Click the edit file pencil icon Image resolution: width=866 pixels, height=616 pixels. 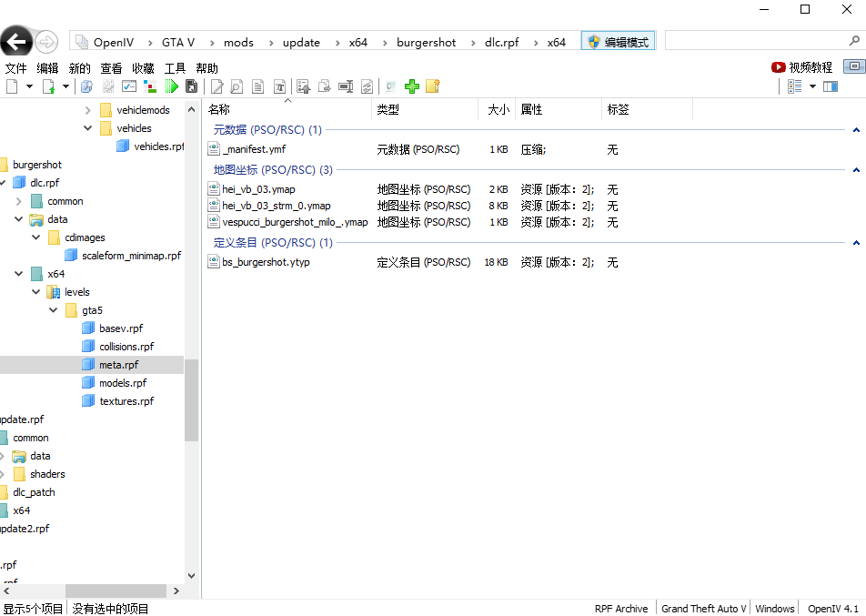point(217,86)
